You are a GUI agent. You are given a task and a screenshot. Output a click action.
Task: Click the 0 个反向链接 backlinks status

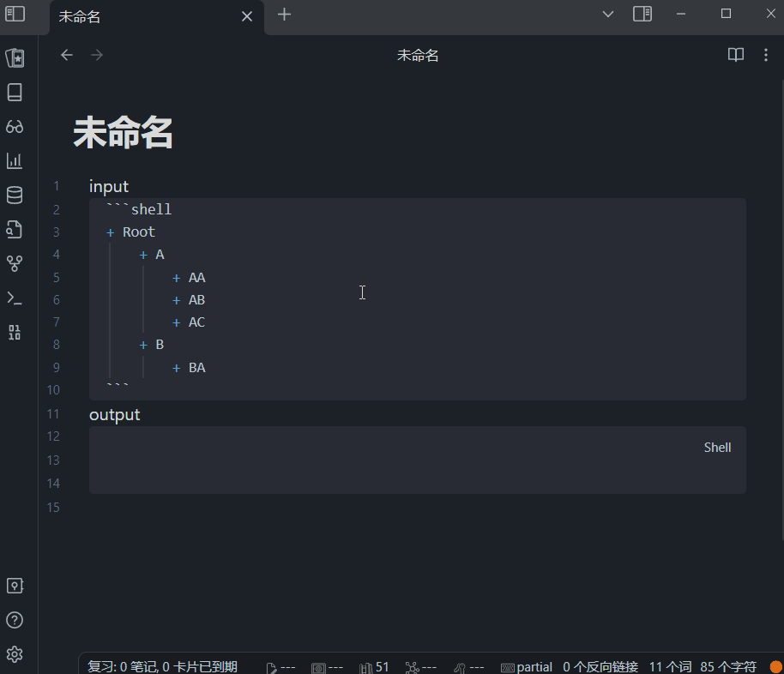[x=600, y=666]
